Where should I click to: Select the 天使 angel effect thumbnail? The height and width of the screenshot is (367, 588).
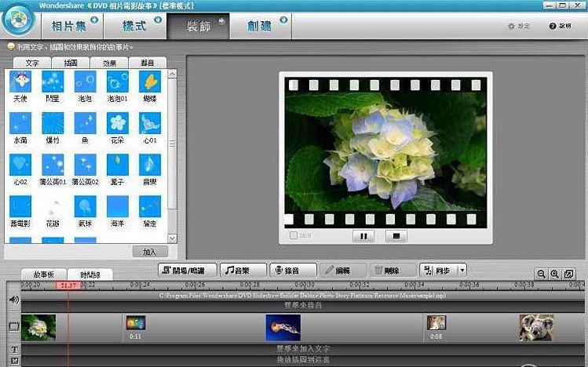[20, 82]
